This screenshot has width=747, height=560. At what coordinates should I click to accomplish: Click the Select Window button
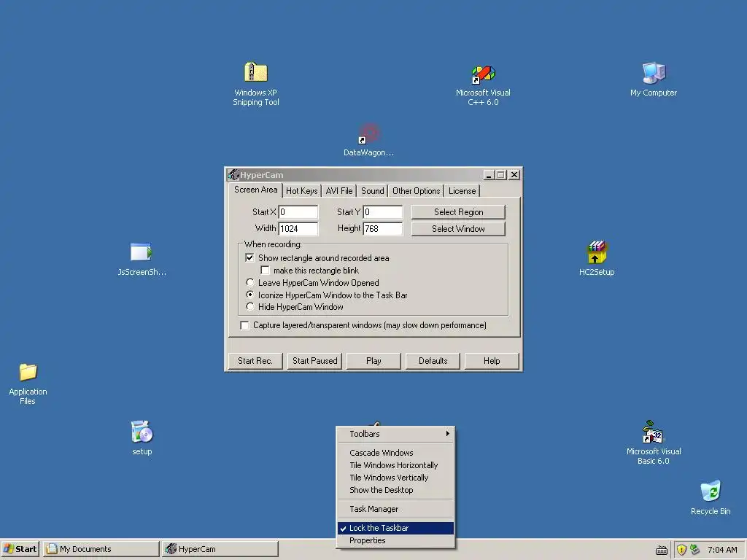click(458, 228)
